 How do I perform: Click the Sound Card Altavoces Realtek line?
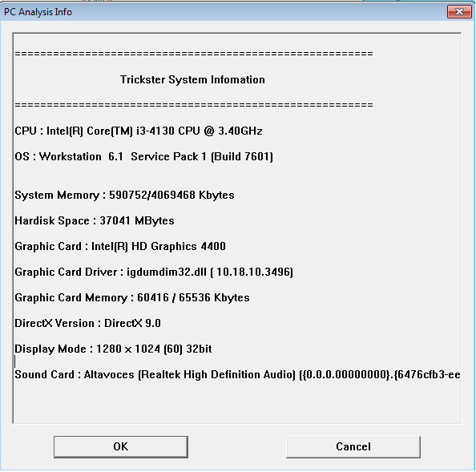[x=237, y=375]
